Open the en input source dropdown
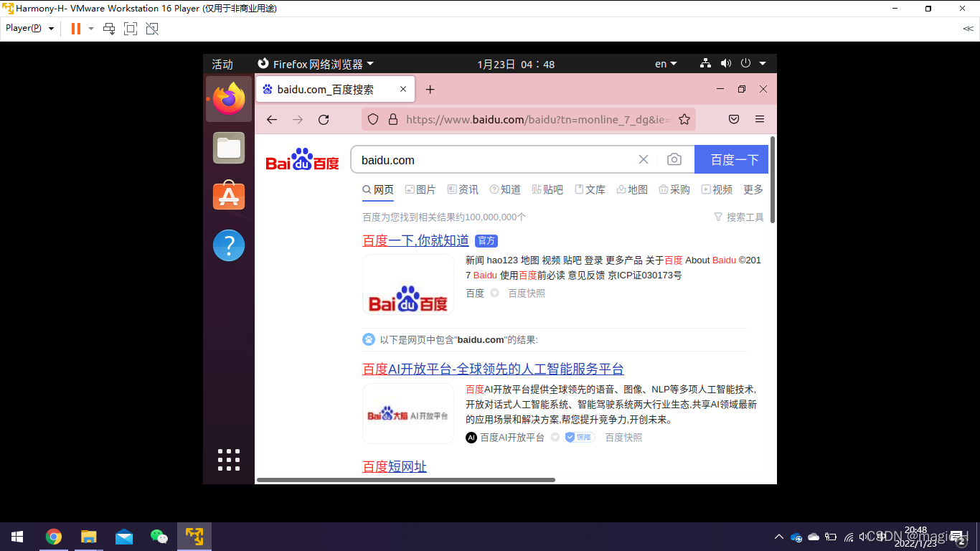Viewport: 980px width, 551px height. tap(666, 64)
